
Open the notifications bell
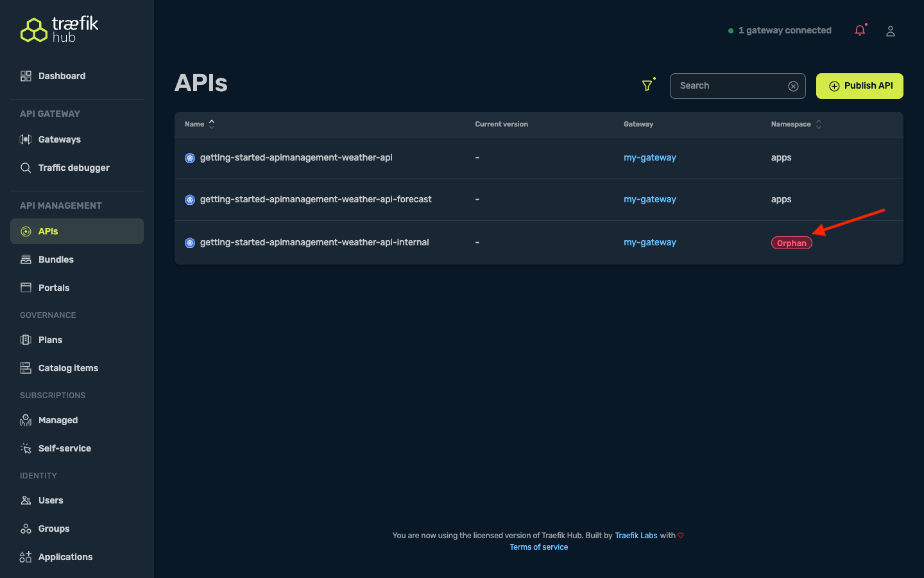pos(860,30)
